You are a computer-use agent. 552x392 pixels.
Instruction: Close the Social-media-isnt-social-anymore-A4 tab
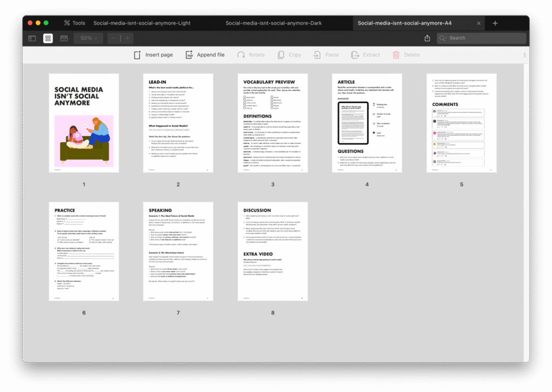coord(479,23)
